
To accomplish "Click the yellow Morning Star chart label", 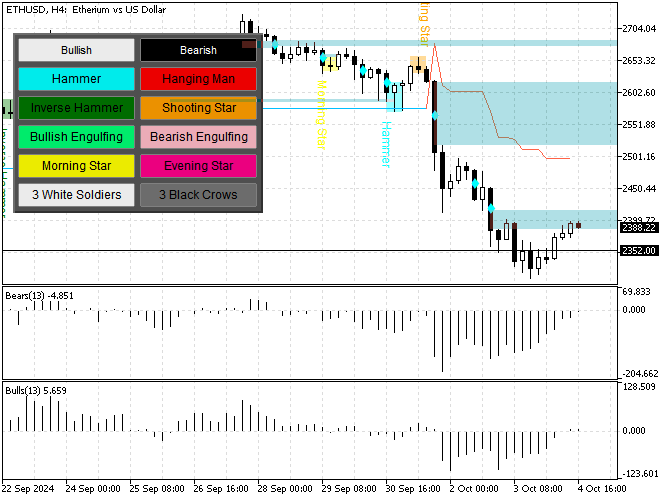I will 321,115.
